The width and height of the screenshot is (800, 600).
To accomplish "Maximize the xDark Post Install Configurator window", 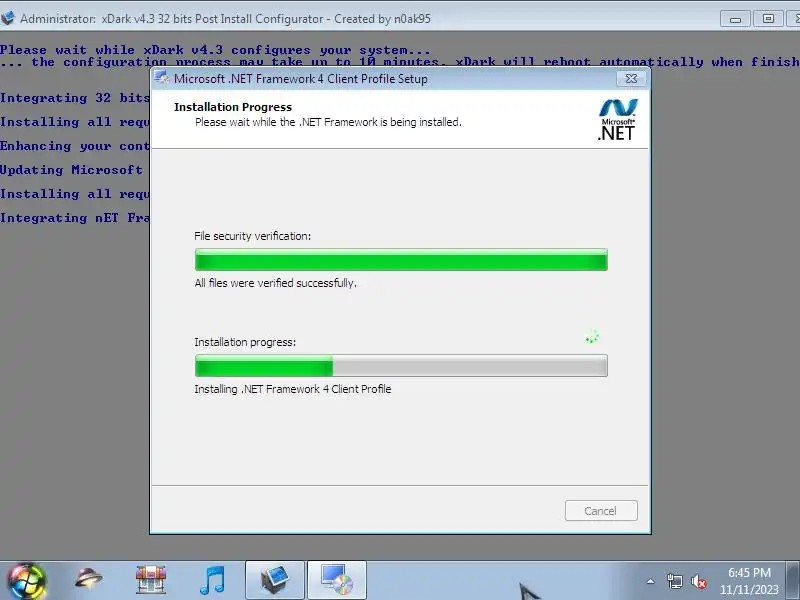I will pos(768,19).
